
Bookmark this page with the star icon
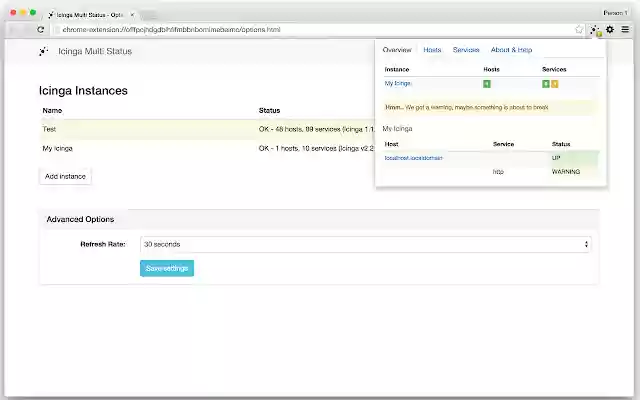pyautogui.click(x=579, y=29)
